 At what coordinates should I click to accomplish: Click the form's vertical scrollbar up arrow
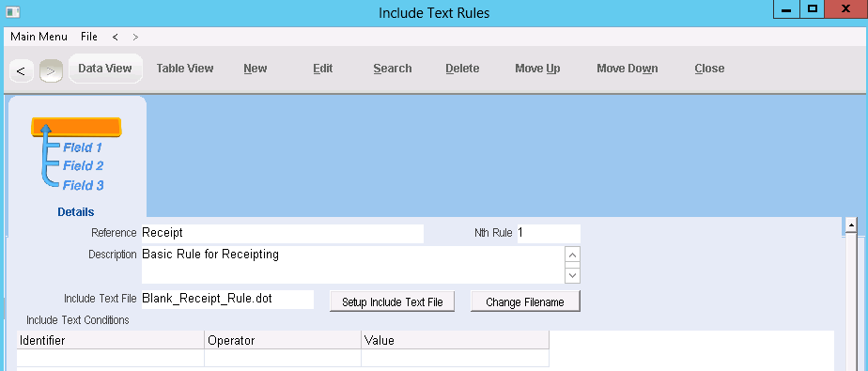pos(851,225)
